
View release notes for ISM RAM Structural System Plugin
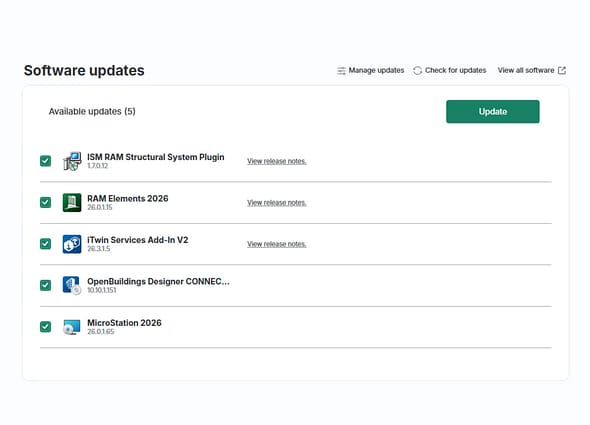pyautogui.click(x=277, y=161)
